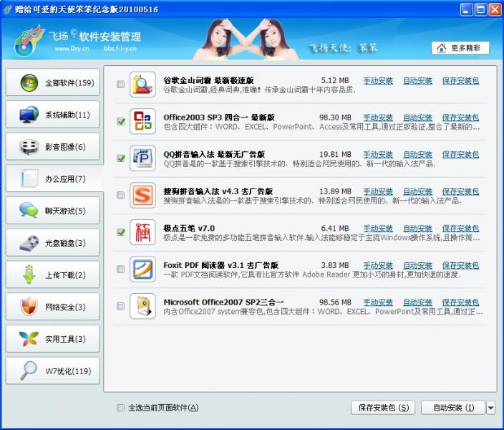Click the shield icon beside 网络安全
The width and height of the screenshot is (504, 430).
[x=29, y=307]
